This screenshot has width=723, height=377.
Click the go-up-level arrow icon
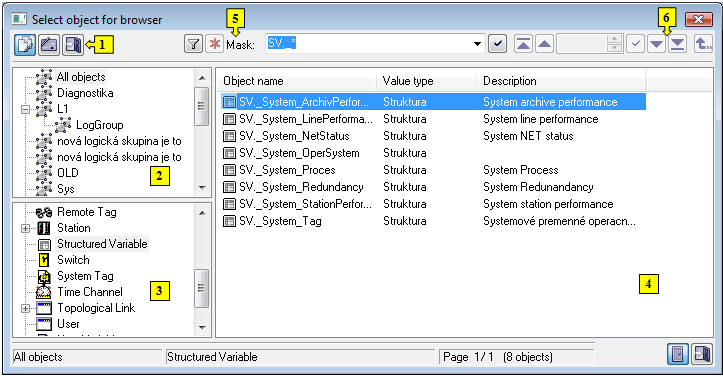tap(703, 44)
